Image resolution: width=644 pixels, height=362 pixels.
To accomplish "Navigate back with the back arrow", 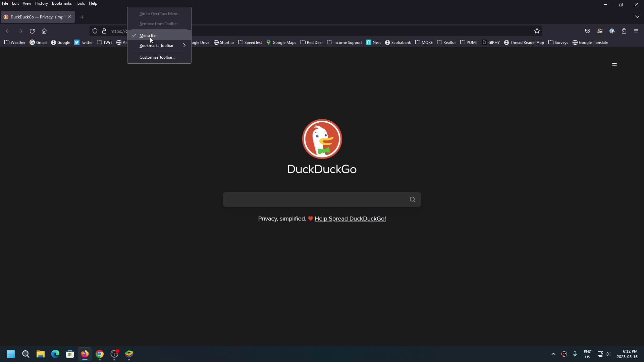I will [x=8, y=31].
